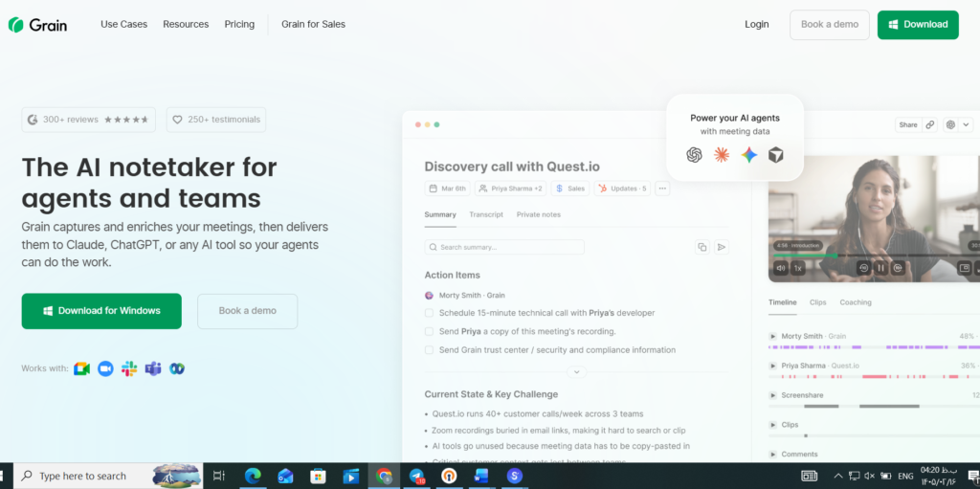The image size is (980, 489).
Task: Click the black cube icon in the AI agents card
Action: tap(775, 155)
